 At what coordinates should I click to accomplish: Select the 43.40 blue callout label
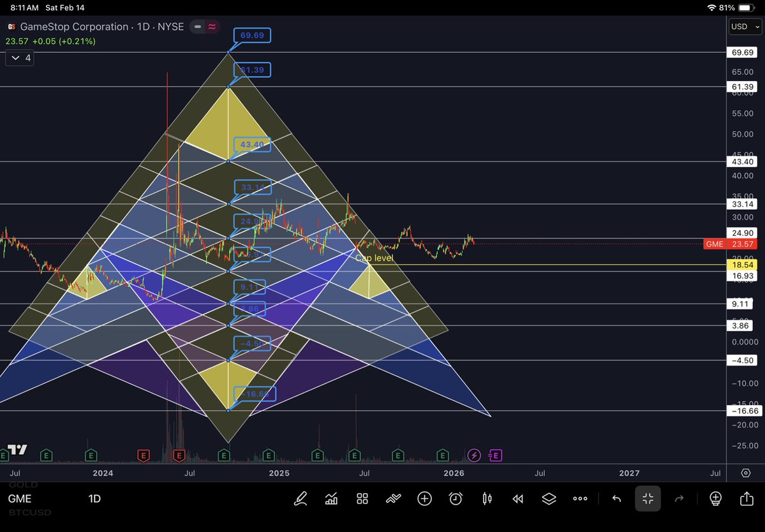pyautogui.click(x=252, y=144)
